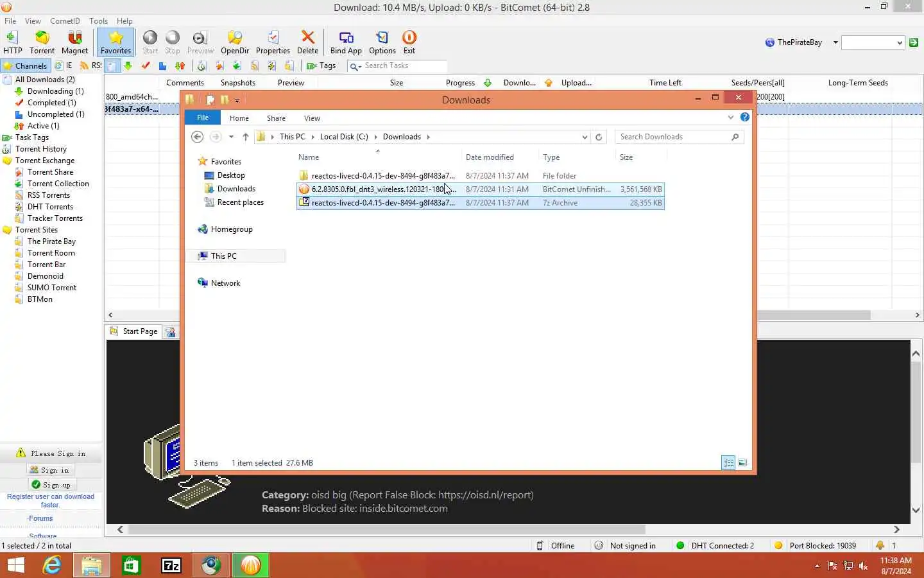The image size is (924, 578).
Task: Switch Explorer to large icons view
Action: (742, 462)
